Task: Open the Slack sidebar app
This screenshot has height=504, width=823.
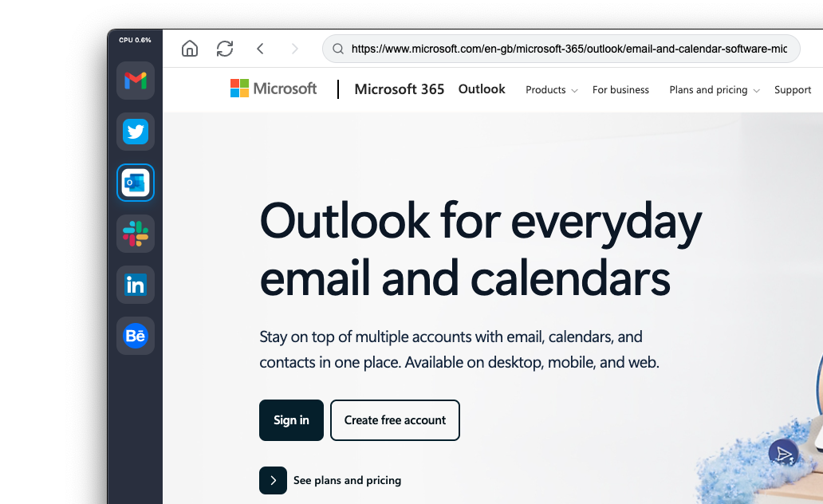Action: coord(136,234)
